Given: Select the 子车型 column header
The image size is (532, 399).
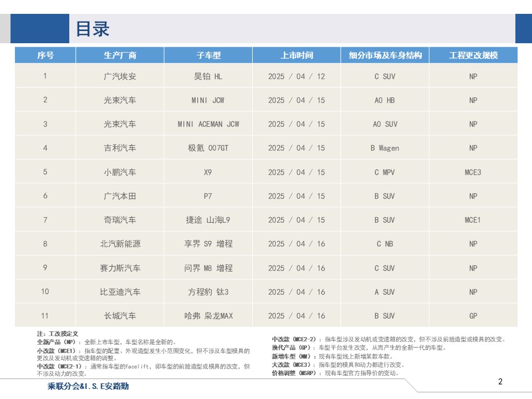Looking at the screenshot, I should pyautogui.click(x=208, y=55).
